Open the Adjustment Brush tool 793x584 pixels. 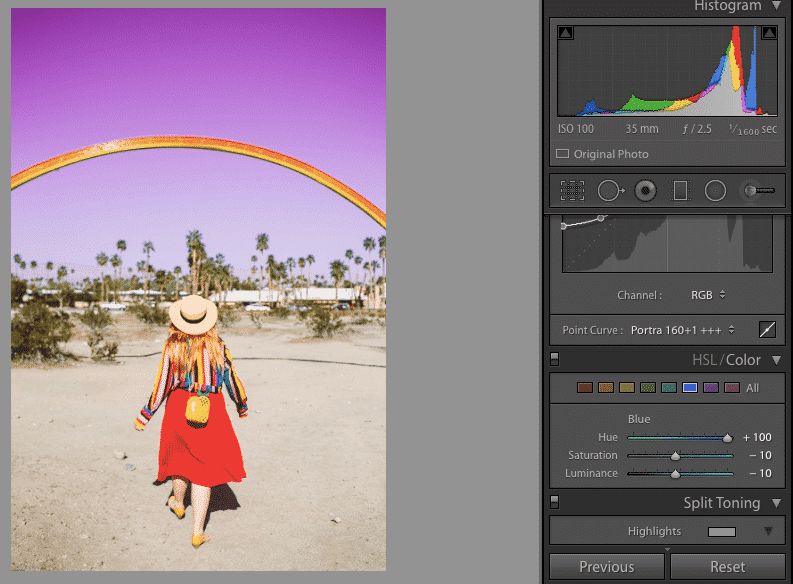pyautogui.click(x=757, y=189)
